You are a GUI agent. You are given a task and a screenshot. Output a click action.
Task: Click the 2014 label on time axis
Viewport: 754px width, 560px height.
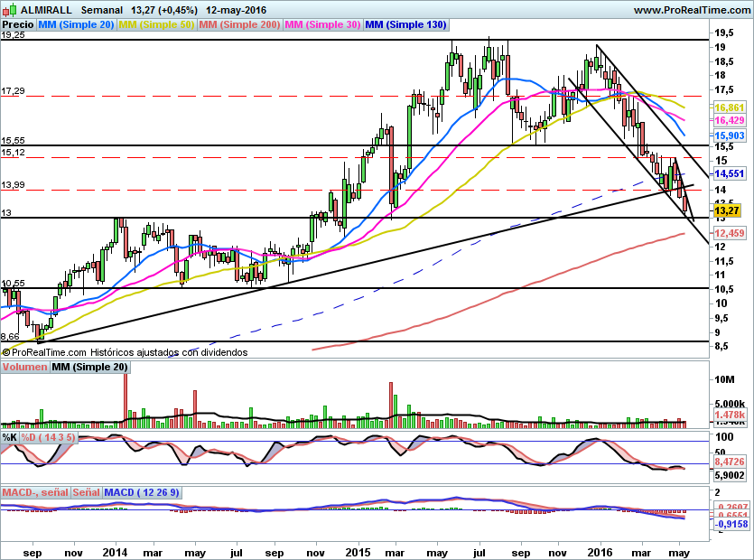click(115, 552)
